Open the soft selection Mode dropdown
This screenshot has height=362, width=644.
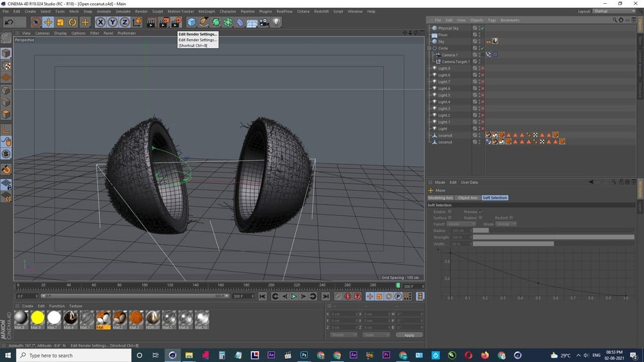(506, 224)
